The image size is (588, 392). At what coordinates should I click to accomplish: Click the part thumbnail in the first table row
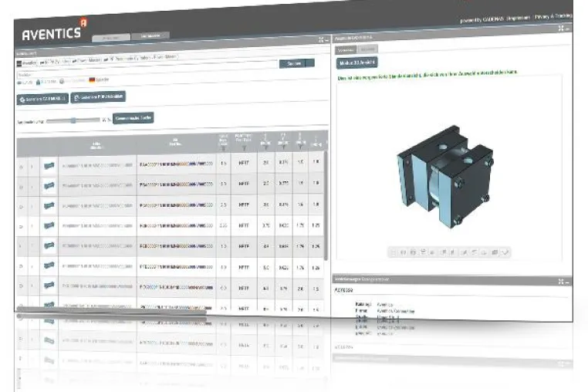[49, 165]
